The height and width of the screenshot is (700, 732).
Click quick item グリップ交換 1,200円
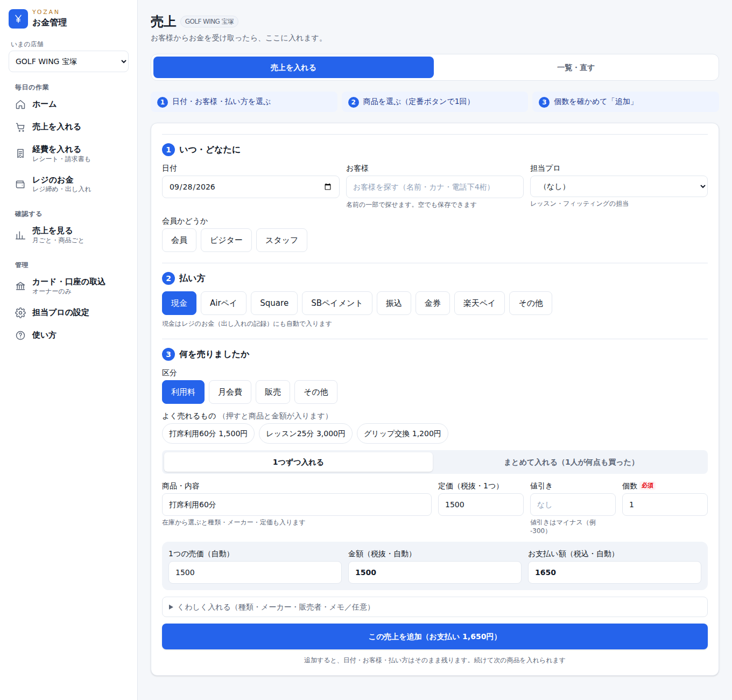403,433
